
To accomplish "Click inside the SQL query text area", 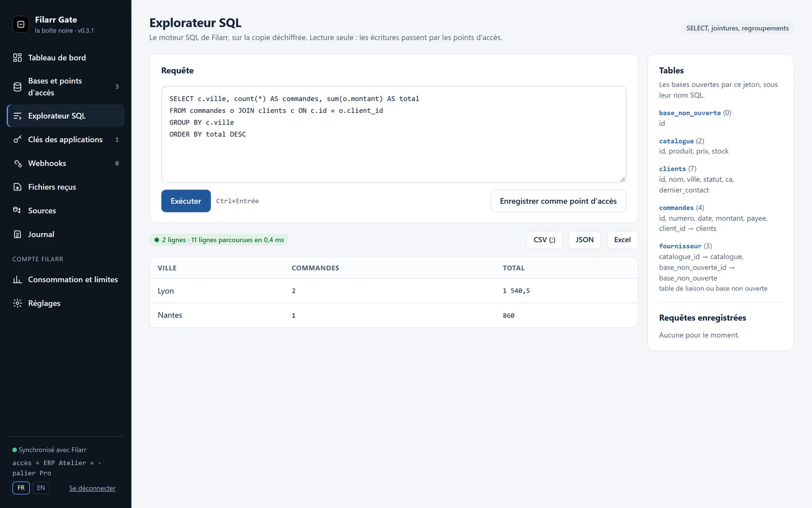I will 394,135.
